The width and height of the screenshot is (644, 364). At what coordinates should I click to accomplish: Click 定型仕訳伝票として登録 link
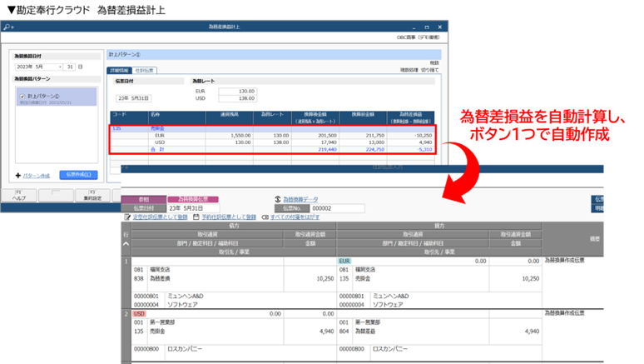click(x=161, y=217)
